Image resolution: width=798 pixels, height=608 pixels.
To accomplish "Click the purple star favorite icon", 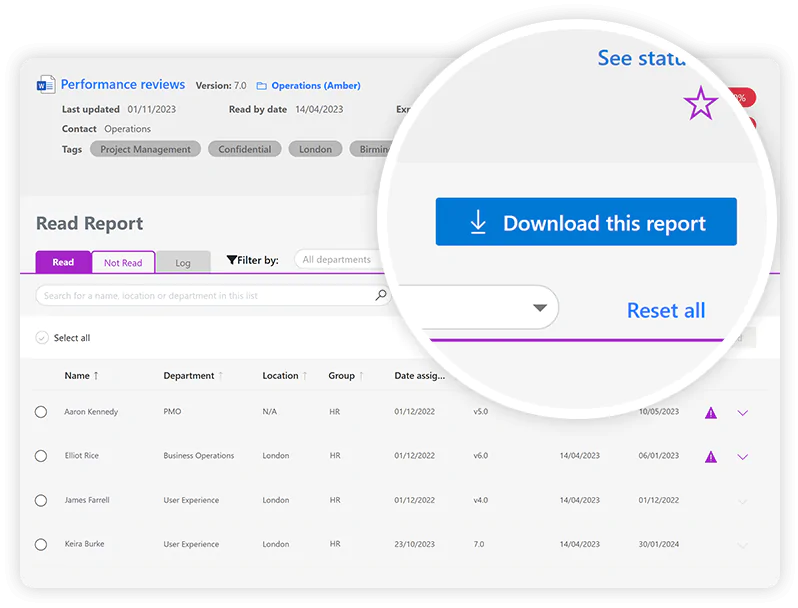I will click(700, 103).
